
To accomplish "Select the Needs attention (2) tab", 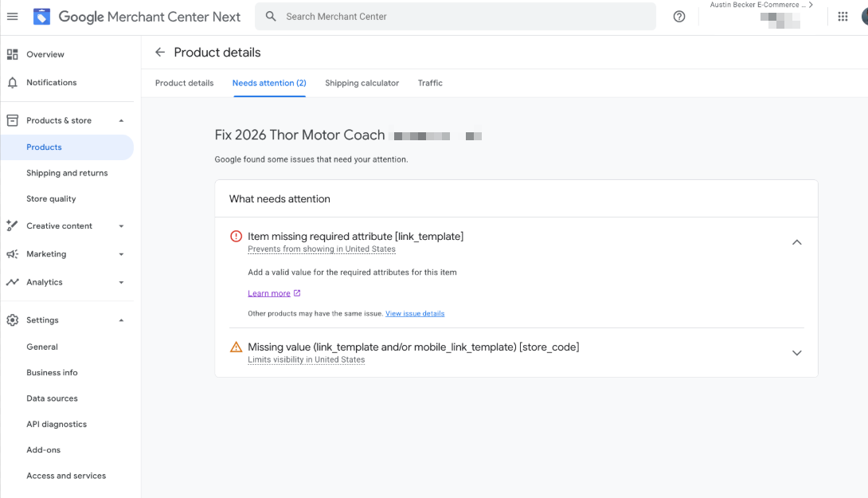I will pyautogui.click(x=269, y=83).
